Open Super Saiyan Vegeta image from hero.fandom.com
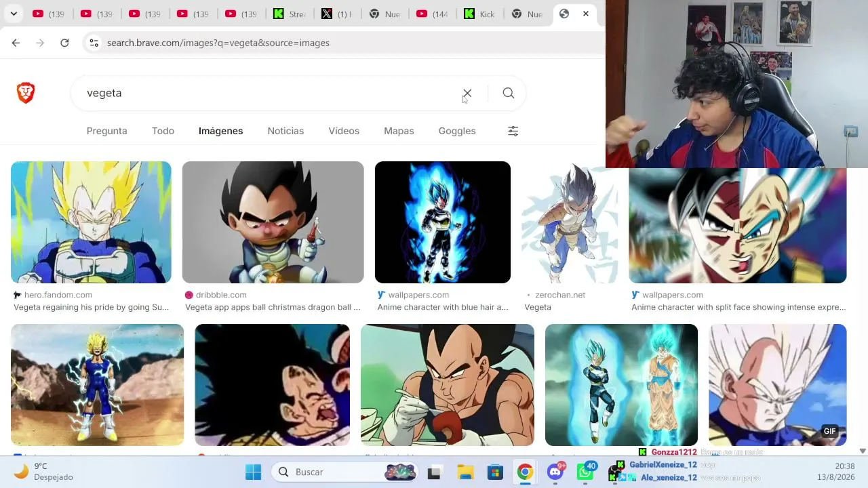Image resolution: width=868 pixels, height=488 pixels. (x=91, y=222)
